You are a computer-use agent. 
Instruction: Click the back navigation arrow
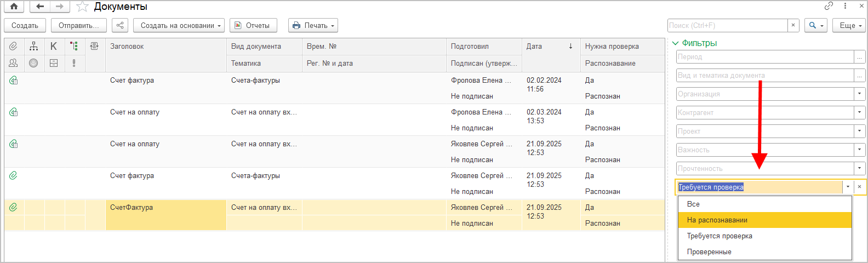pos(39,7)
